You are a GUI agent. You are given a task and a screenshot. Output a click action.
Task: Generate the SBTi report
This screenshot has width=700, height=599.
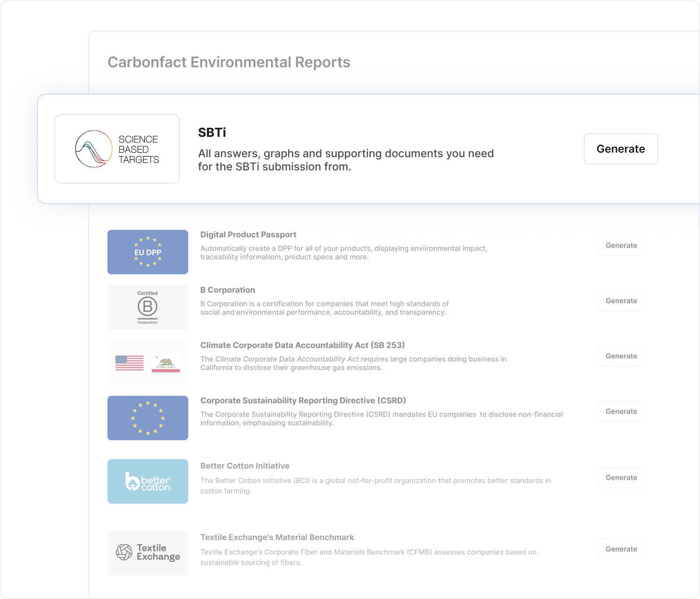[x=620, y=149]
